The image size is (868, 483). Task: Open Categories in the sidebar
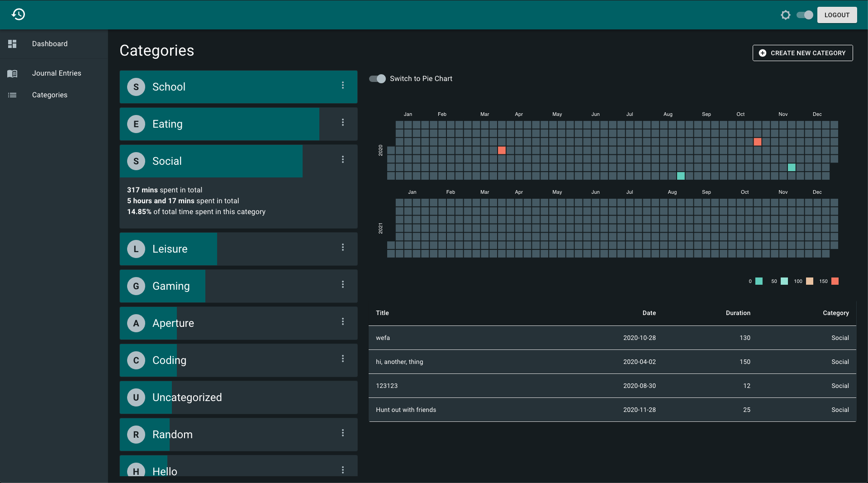tap(50, 95)
